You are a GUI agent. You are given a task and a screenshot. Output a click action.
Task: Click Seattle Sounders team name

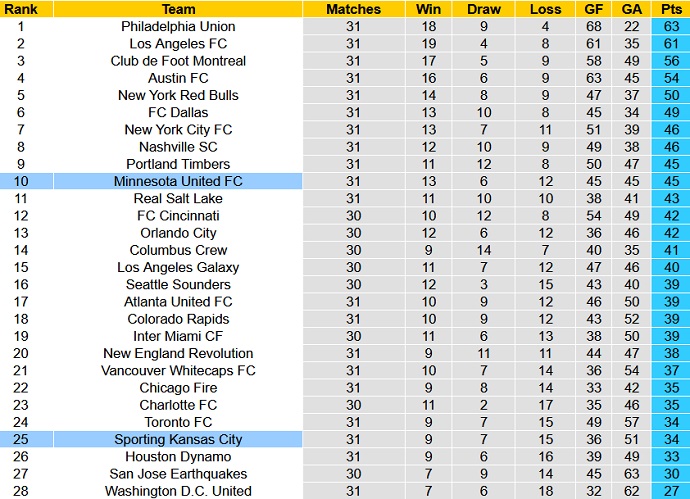coord(178,284)
